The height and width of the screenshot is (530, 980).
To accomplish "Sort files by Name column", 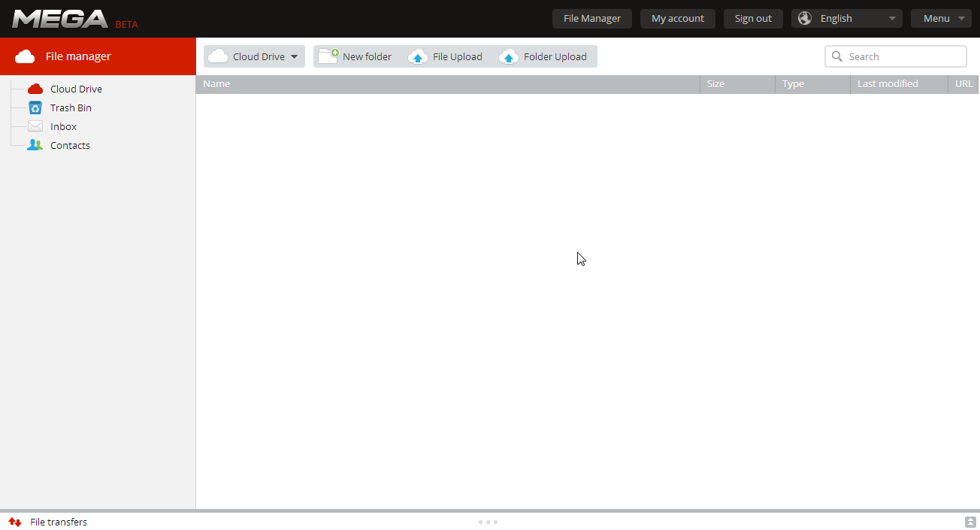I will point(216,84).
